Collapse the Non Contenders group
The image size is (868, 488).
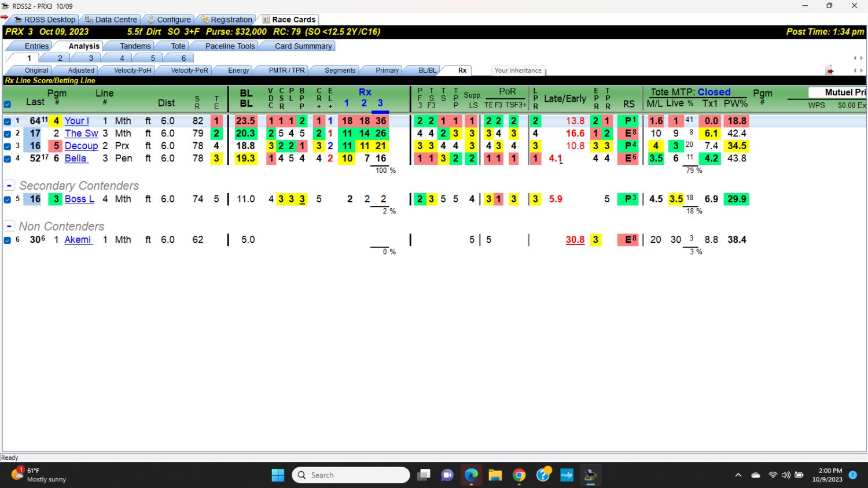pyautogui.click(x=9, y=226)
